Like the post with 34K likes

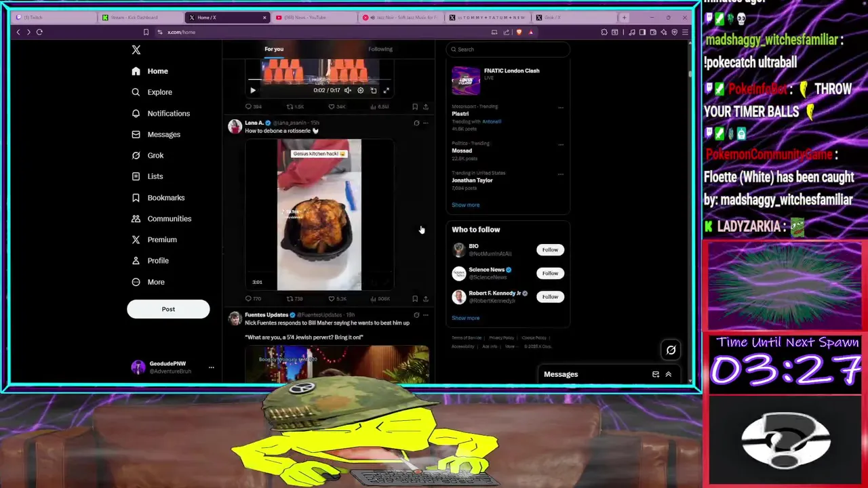[x=337, y=106]
